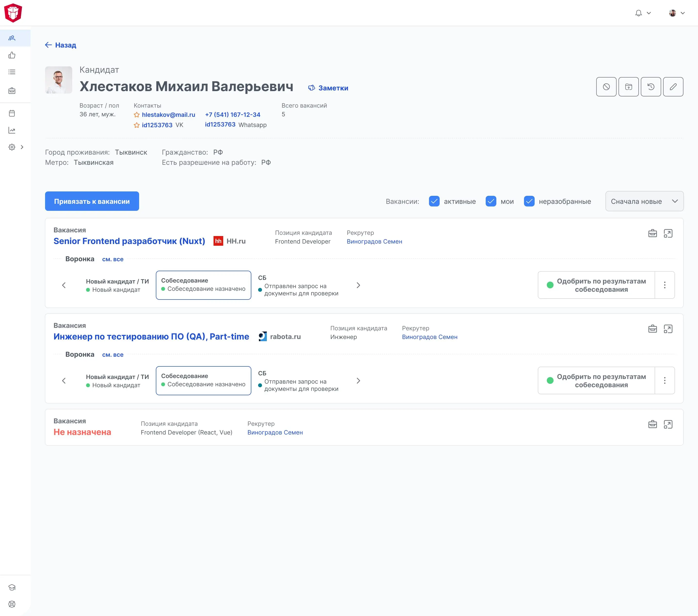Open three-dot menu on Senior Frontend vacancy
698x616 pixels.
tap(665, 285)
